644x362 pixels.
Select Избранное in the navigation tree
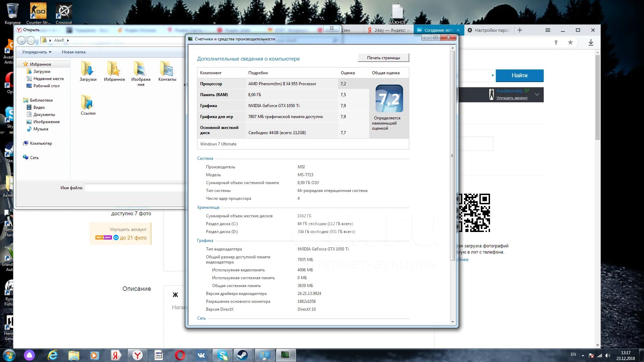point(40,64)
